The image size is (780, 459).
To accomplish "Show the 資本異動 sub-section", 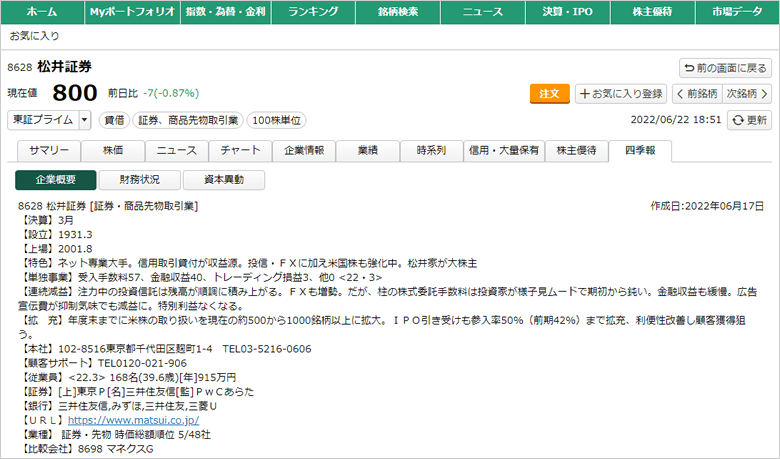I will click(x=224, y=180).
